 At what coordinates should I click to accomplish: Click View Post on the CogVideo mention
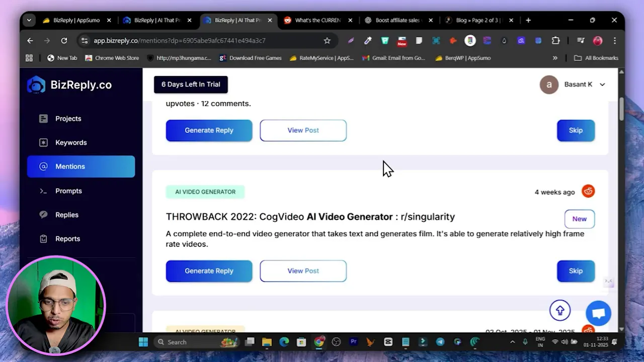click(x=303, y=271)
